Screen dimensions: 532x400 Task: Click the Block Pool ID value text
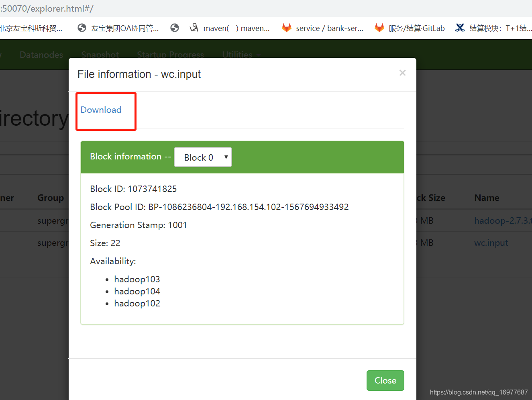[x=249, y=207]
